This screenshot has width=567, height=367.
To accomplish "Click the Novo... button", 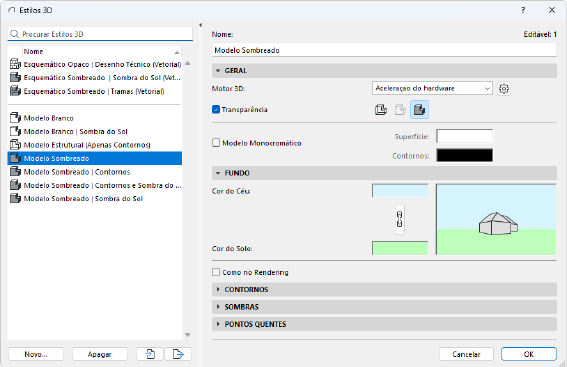I will click(x=36, y=354).
